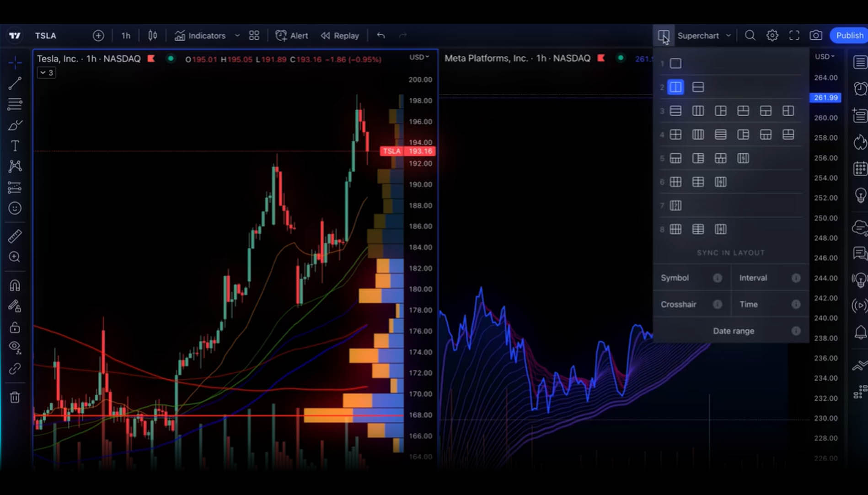Click the undo arrow
Viewport: 868px width, 495px height.
point(381,36)
